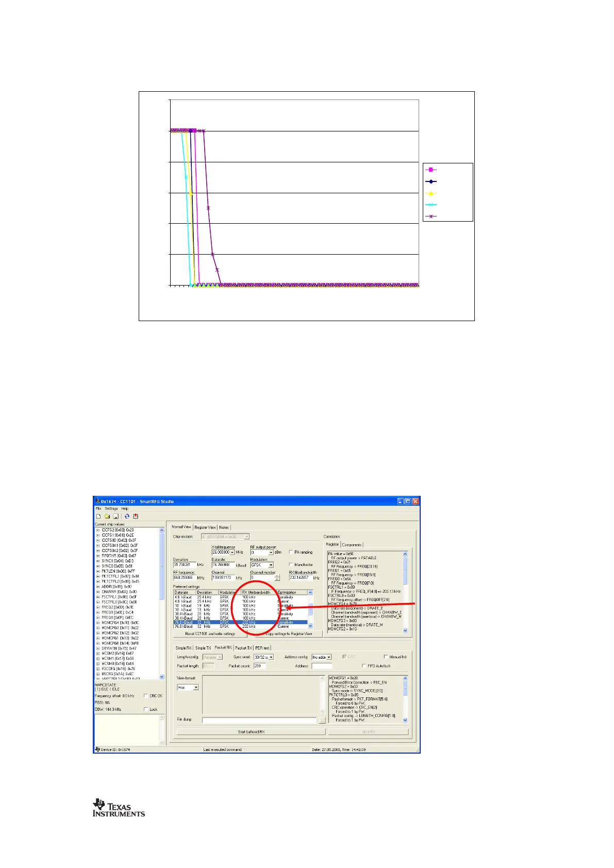
Task: Click the Channel spacing input field
Action: 223,578
